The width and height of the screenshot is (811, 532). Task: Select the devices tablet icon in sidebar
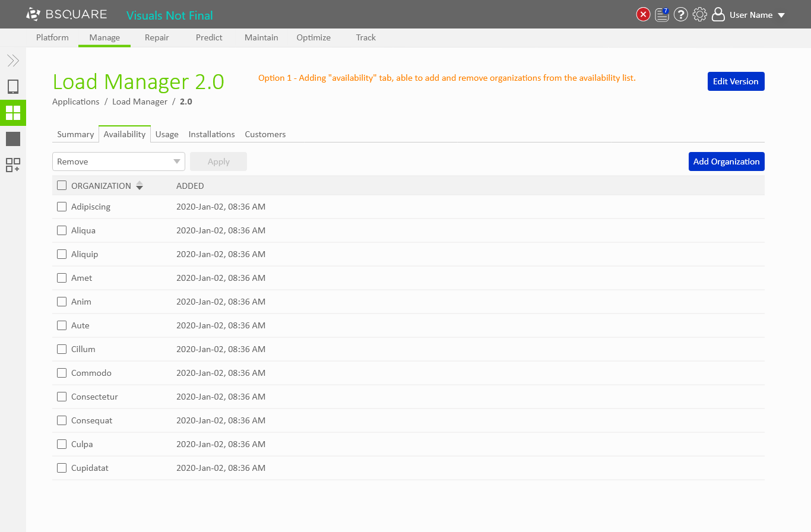coord(13,87)
